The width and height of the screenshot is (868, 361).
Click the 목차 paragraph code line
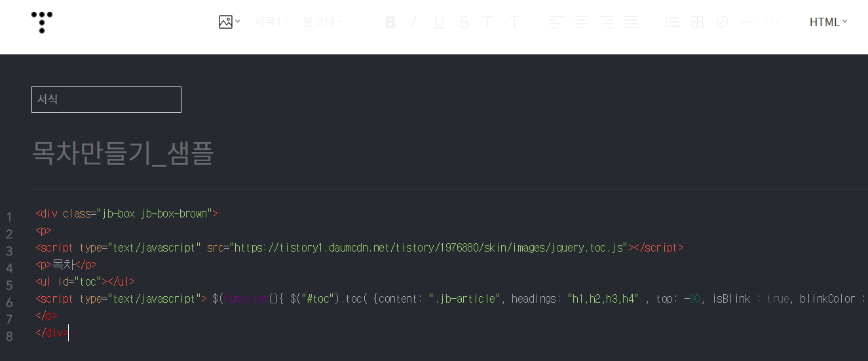click(66, 265)
